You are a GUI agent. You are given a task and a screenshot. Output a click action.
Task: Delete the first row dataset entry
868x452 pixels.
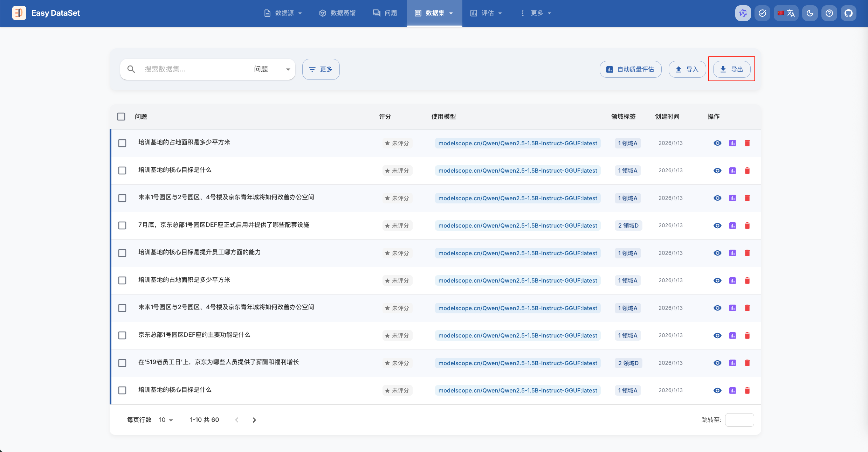(x=747, y=143)
